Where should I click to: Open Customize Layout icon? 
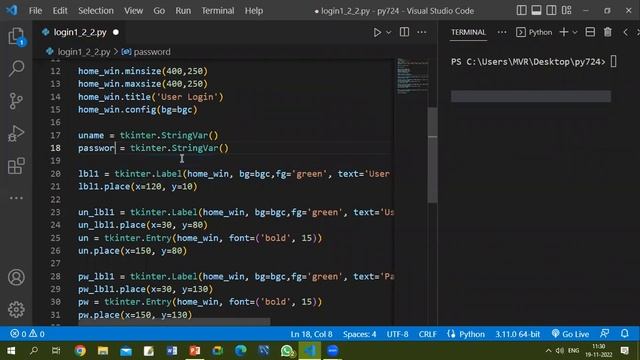click(567, 10)
